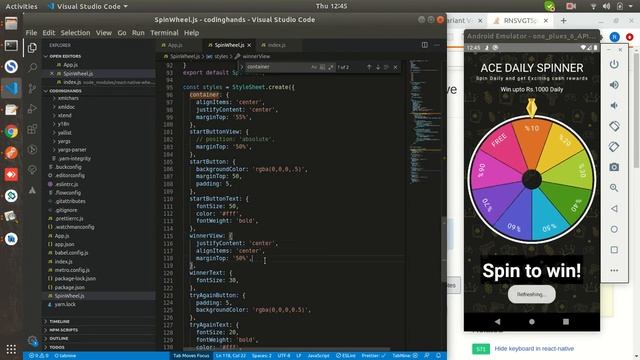
Task: Click the editor vertical scrollbar
Action: (x=444, y=249)
